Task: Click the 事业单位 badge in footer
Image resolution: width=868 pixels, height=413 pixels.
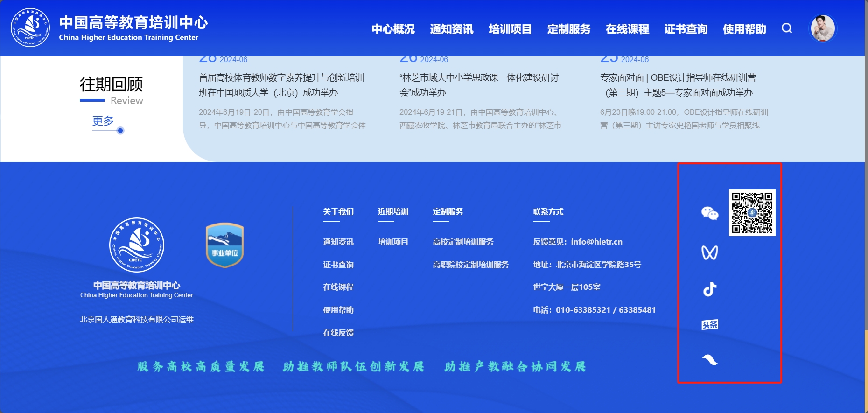Action: coord(225,245)
